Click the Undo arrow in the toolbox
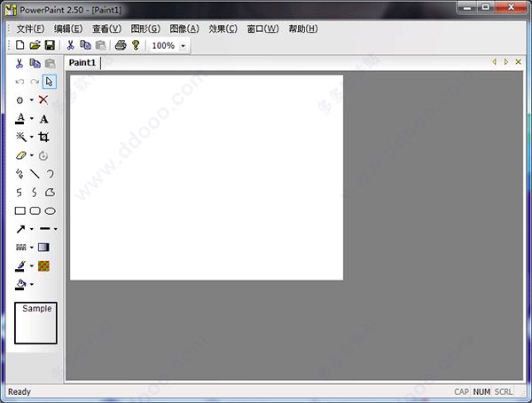The height and width of the screenshot is (403, 532). coord(20,82)
